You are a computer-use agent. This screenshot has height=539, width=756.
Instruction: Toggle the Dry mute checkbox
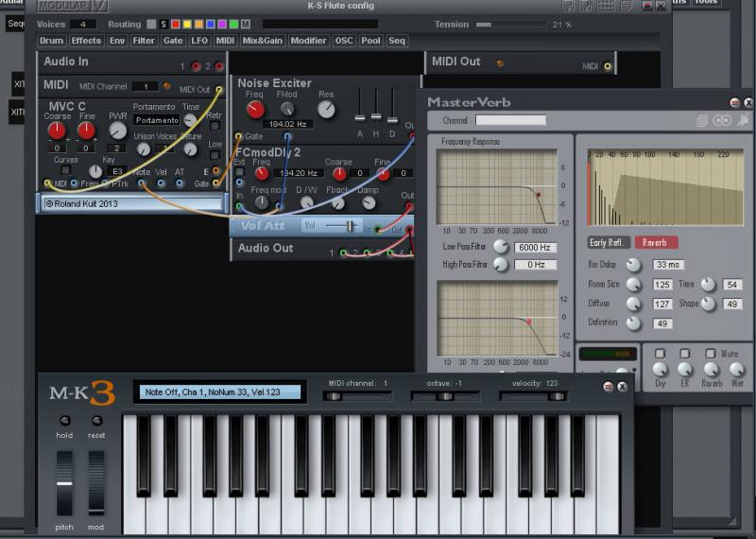(x=660, y=354)
